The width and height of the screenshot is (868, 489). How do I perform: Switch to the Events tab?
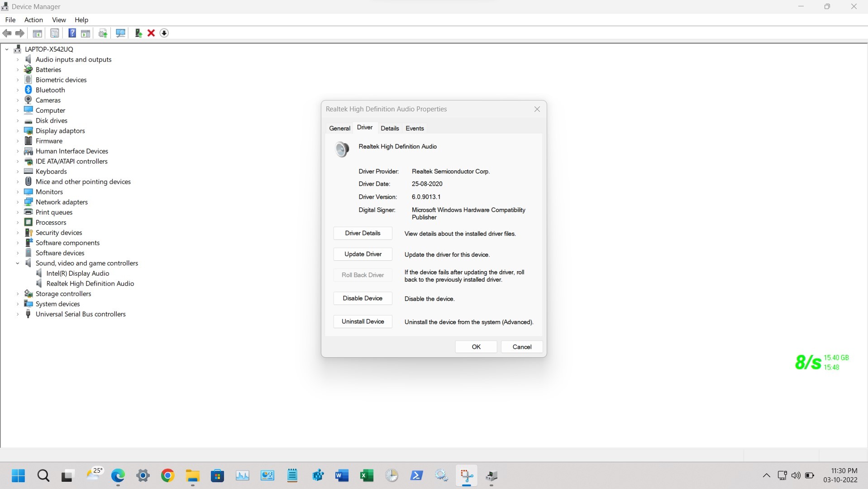point(415,128)
